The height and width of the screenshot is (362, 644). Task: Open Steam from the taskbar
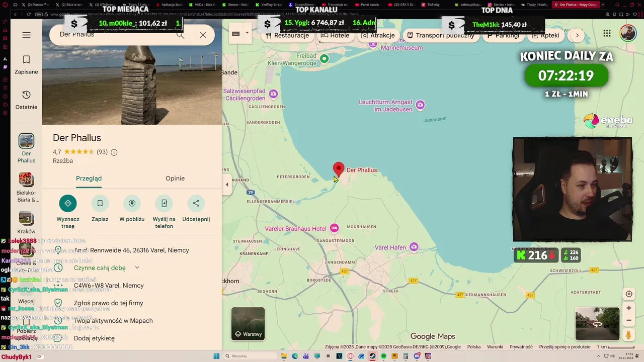[x=372, y=356]
